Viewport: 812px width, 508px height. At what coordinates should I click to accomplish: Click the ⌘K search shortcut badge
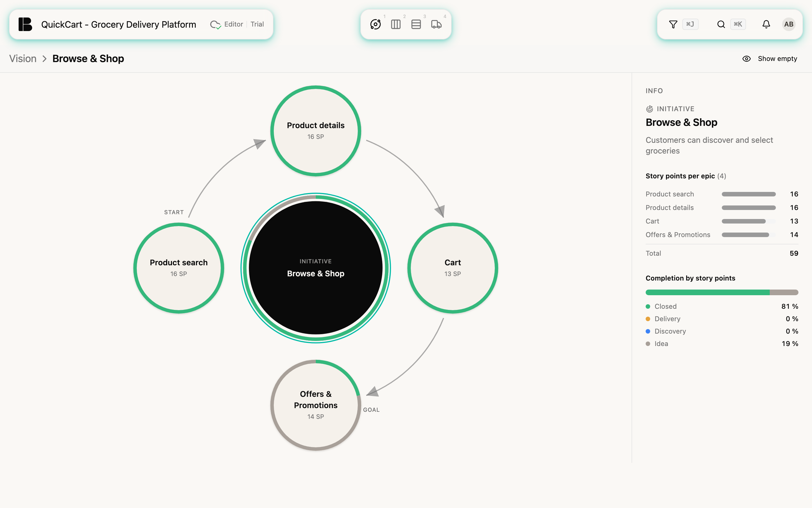738,24
